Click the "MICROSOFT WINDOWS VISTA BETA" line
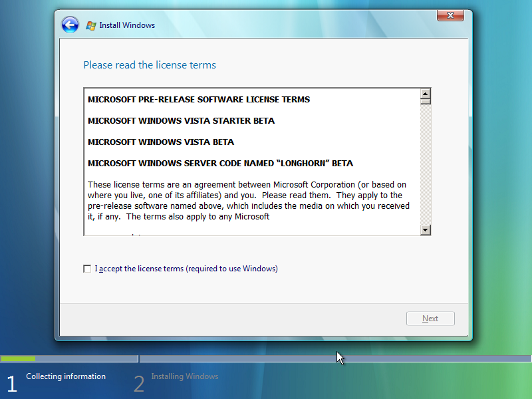The height and width of the screenshot is (399, 532). coord(161,142)
